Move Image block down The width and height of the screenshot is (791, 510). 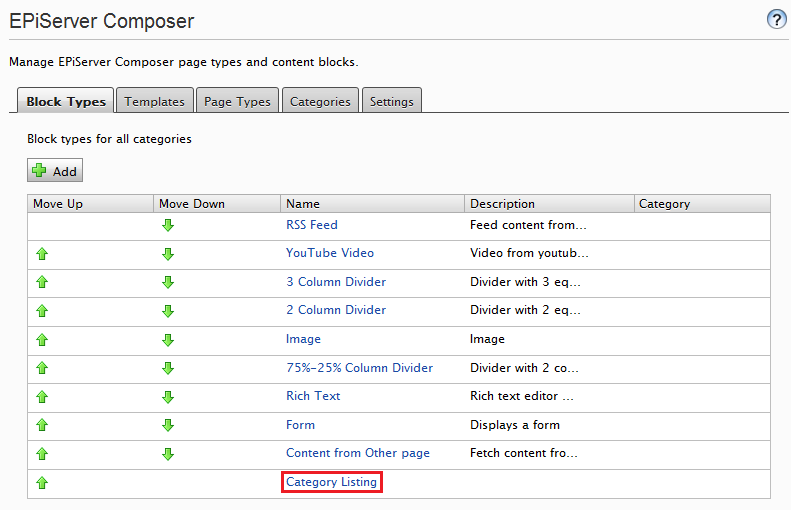click(168, 339)
